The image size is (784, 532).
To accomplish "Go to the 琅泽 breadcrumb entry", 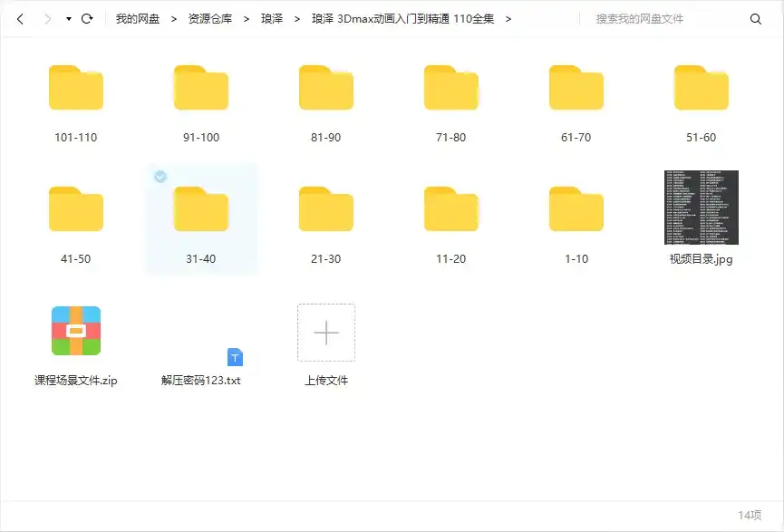I will click(271, 17).
